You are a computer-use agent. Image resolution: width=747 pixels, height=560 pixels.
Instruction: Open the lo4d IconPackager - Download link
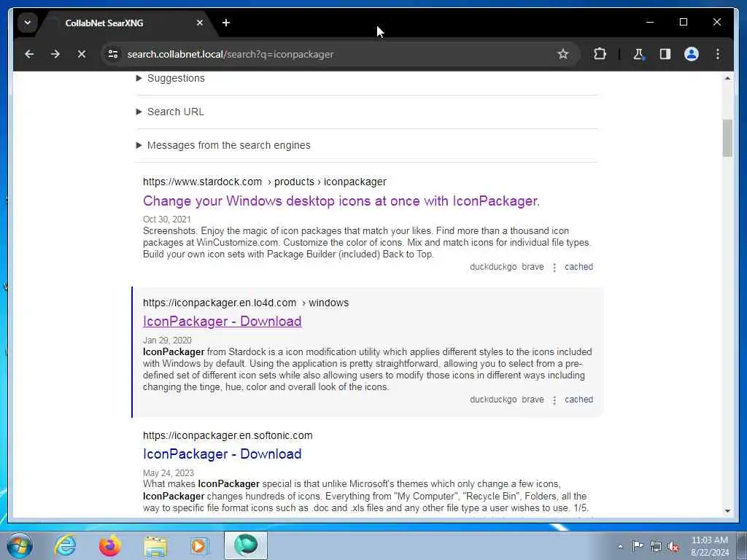tap(222, 322)
